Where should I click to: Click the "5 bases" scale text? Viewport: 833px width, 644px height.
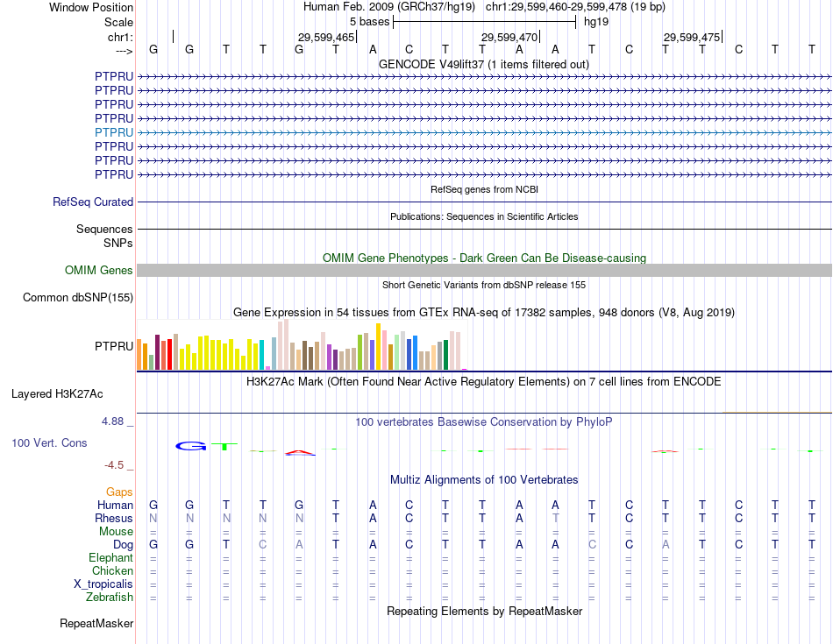[x=369, y=22]
